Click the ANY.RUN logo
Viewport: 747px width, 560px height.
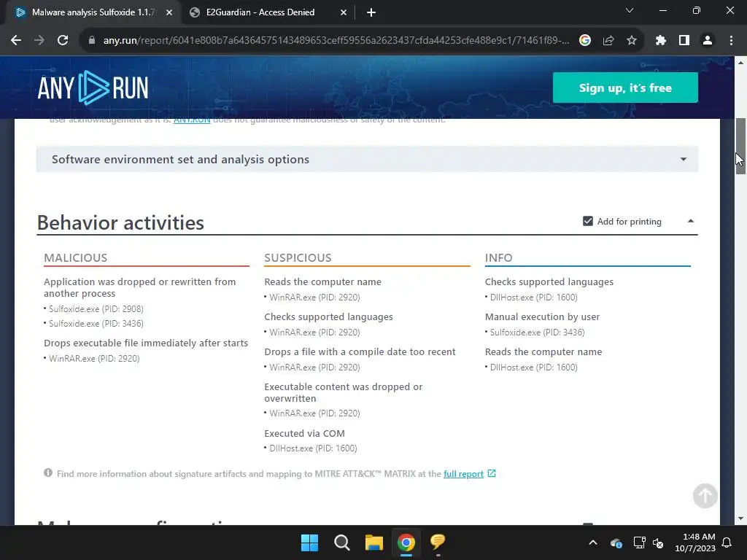93,87
